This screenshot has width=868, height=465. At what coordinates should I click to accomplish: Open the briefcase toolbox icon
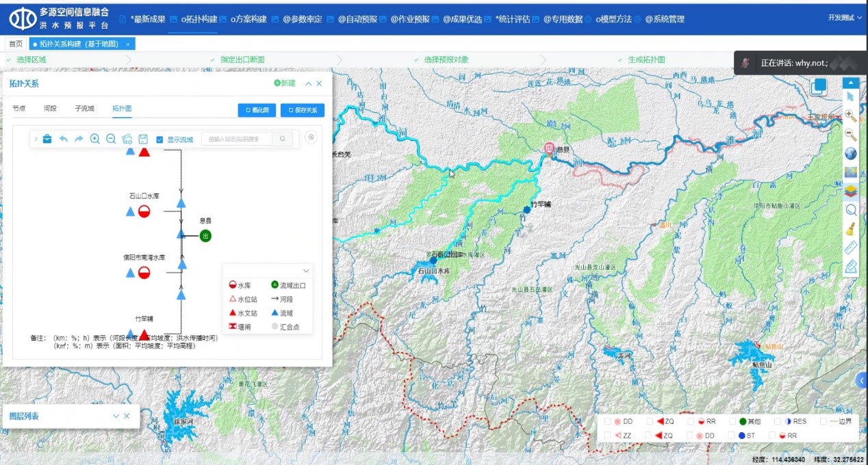(47, 139)
